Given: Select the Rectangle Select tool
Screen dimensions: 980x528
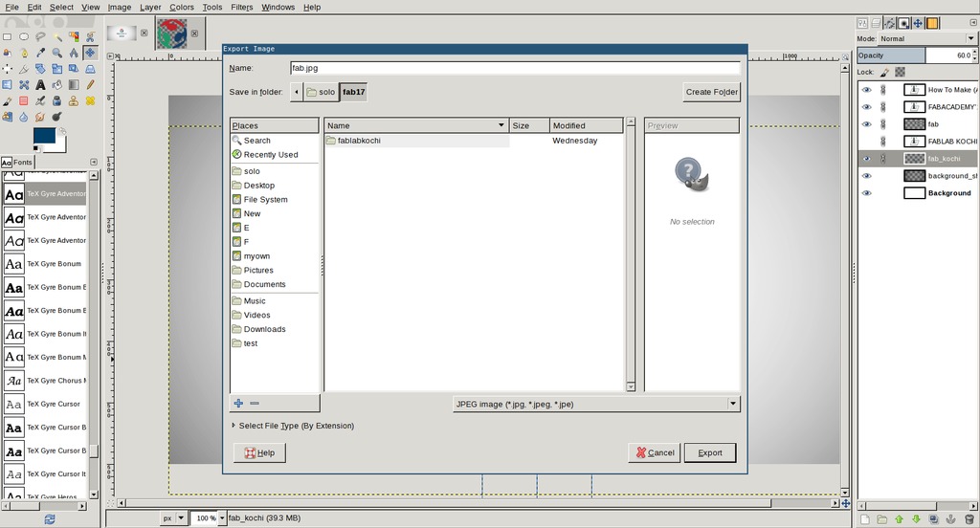Looking at the screenshot, I should point(7,37).
